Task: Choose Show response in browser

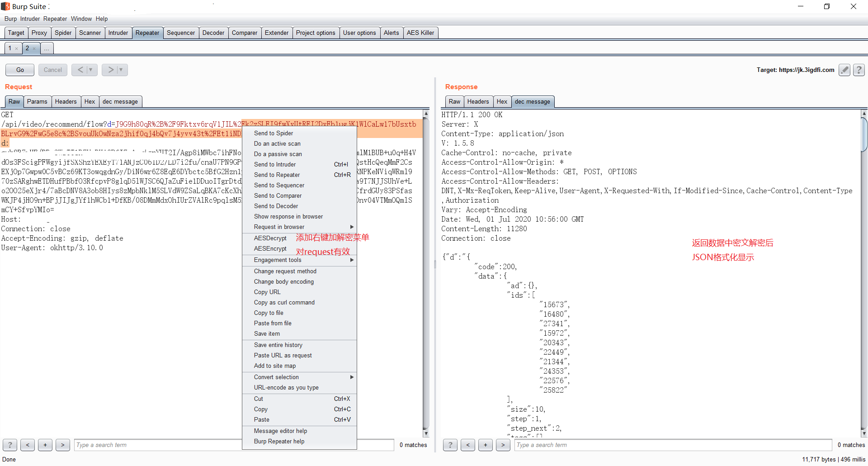Action: 299,217
